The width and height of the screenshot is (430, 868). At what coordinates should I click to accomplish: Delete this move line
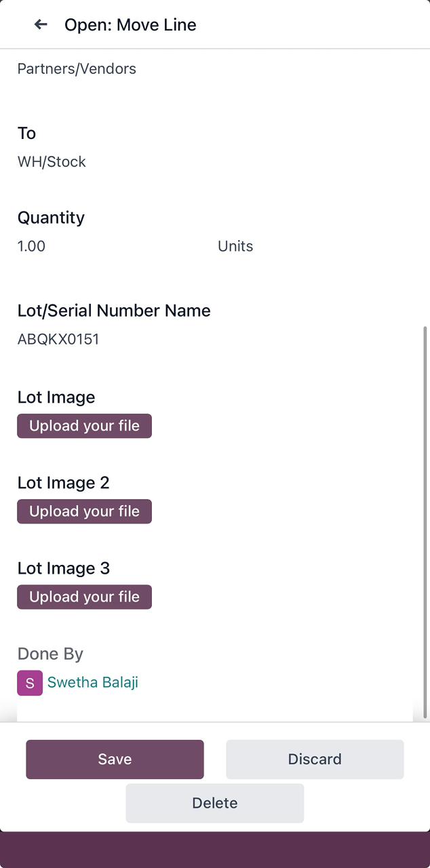pos(214,803)
